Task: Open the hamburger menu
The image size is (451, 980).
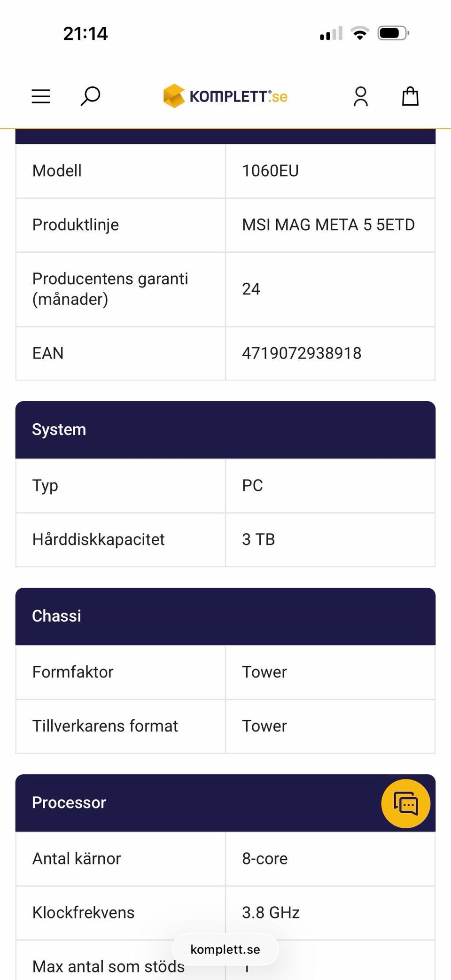Action: click(41, 96)
